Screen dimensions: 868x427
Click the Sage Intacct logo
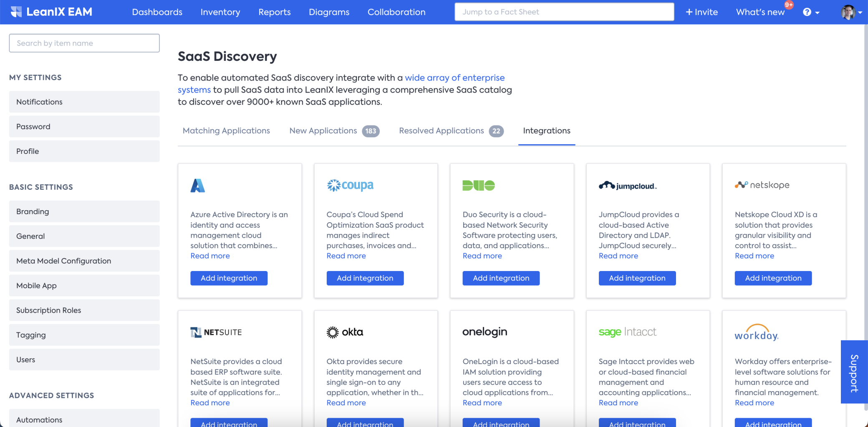(628, 332)
